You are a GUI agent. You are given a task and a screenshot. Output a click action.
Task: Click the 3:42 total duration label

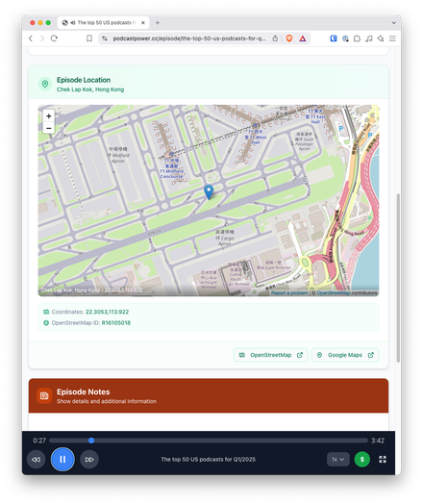tap(378, 441)
